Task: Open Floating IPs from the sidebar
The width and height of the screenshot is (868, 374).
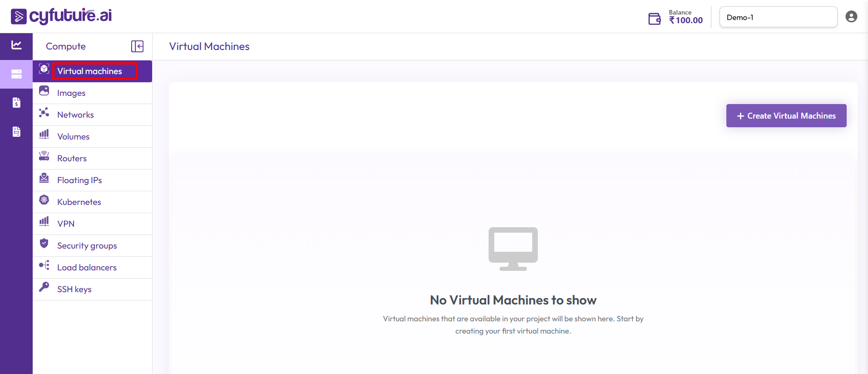Action: click(x=79, y=180)
